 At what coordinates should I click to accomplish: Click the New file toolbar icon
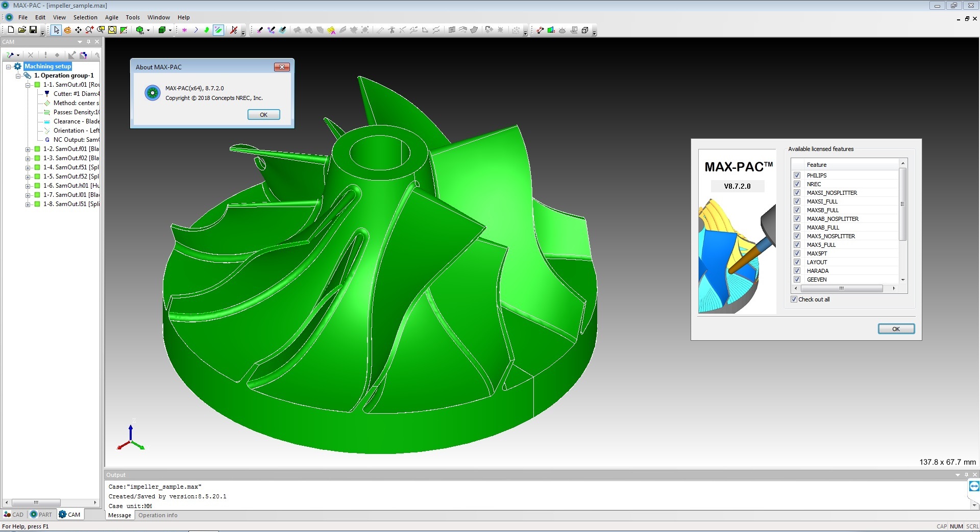[11, 30]
